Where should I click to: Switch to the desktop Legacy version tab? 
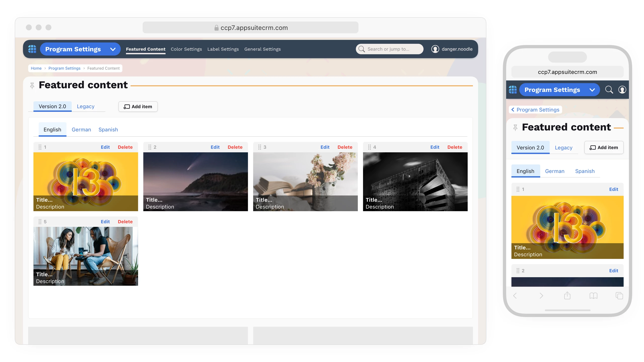pyautogui.click(x=86, y=107)
